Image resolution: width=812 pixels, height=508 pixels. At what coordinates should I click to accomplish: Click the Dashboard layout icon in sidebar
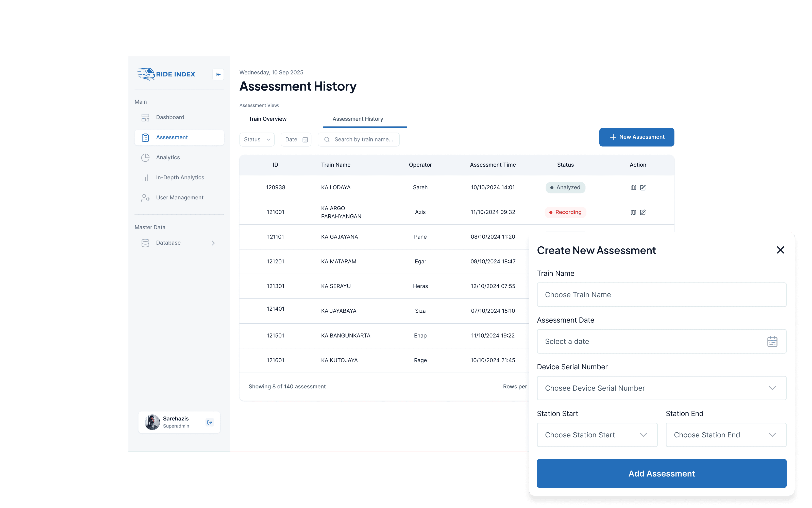(145, 117)
